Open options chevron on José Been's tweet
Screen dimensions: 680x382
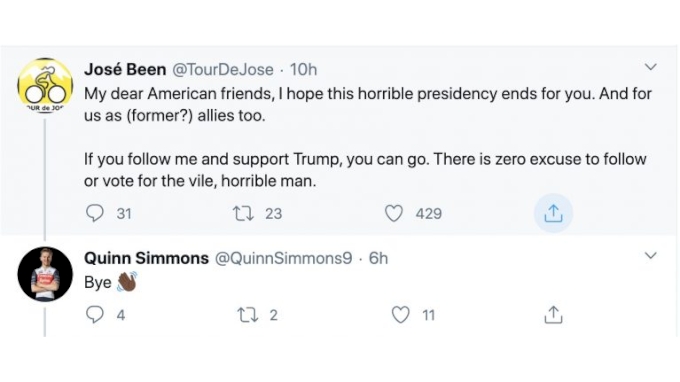click(651, 67)
